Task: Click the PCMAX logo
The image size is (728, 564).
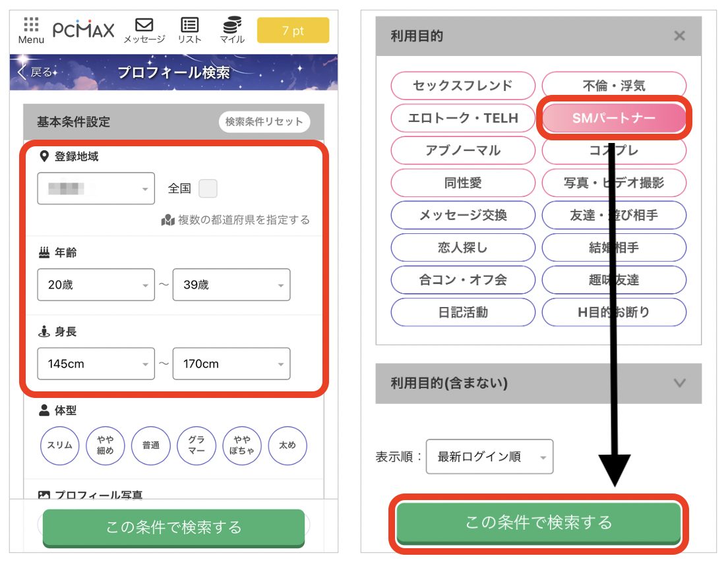Action: tap(84, 30)
